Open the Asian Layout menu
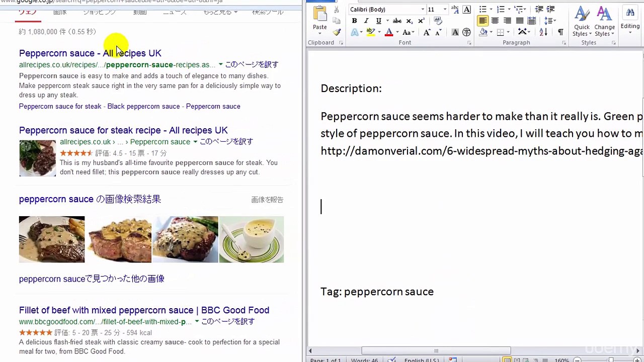Screen dimensions: 644x362 [524, 32]
